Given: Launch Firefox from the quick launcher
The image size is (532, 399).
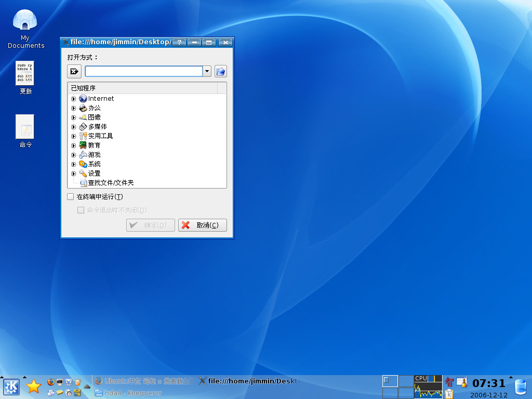Looking at the screenshot, I should pos(51,382).
